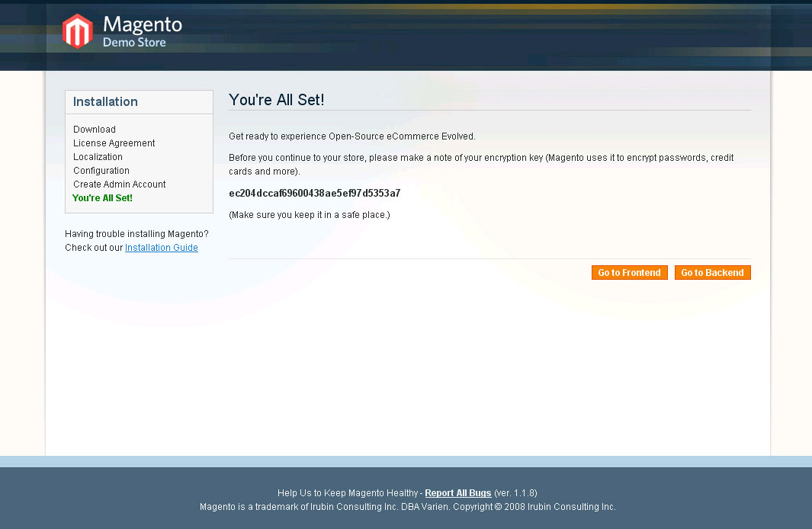Click the keep it in safe place note
This screenshot has width=812, height=529.
(x=309, y=215)
